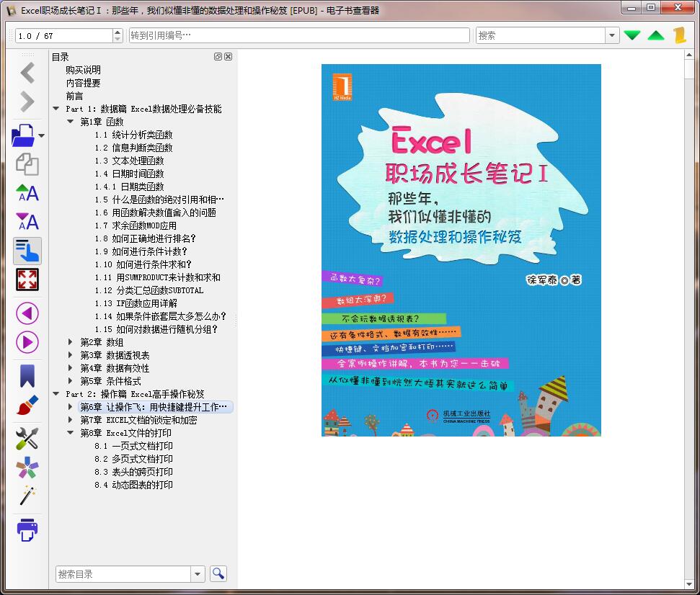Select 8.3 表头的跨页打印 entry
Screen dimensions: 700x595
coord(133,471)
